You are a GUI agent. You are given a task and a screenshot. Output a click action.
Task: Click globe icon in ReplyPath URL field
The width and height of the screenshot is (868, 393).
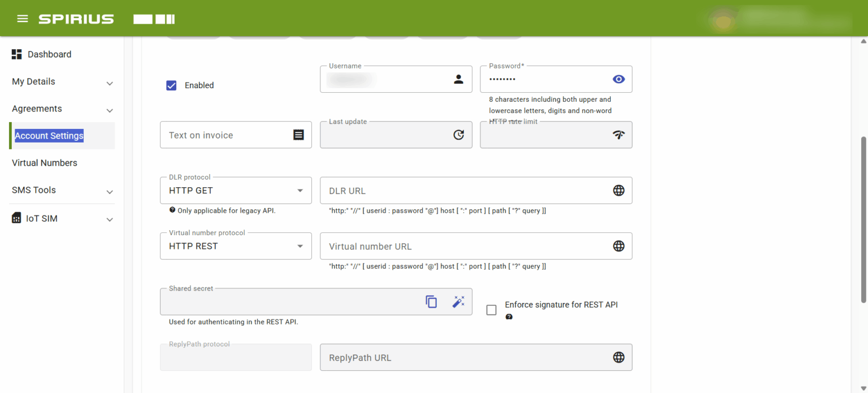coord(619,357)
